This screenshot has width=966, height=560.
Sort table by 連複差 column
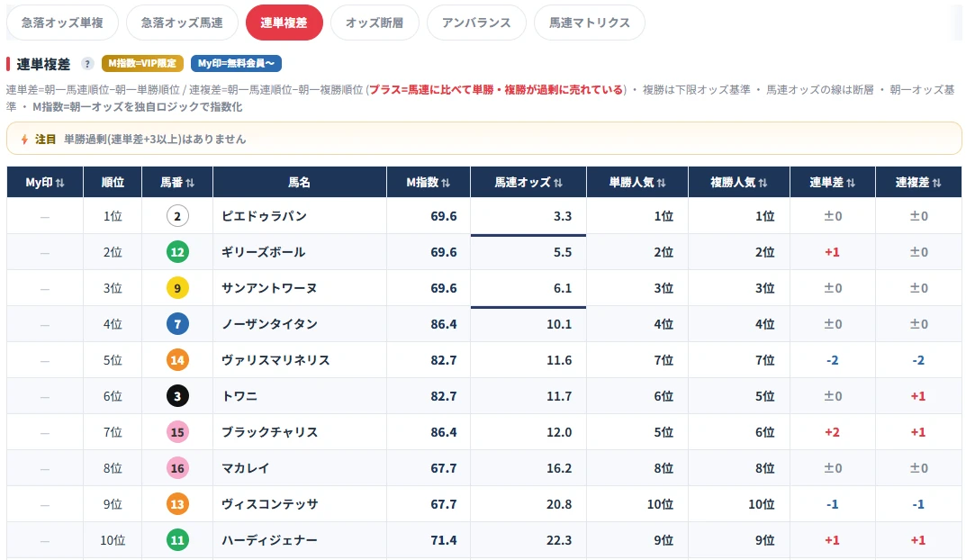coord(918,183)
